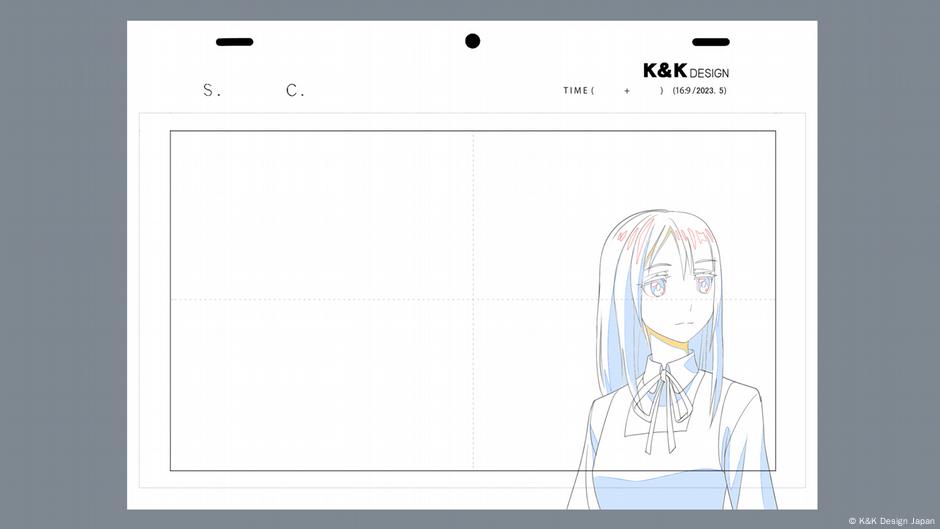Click the "© K&K Design Japan" credit
Screen dimensions: 940x529
point(891,521)
